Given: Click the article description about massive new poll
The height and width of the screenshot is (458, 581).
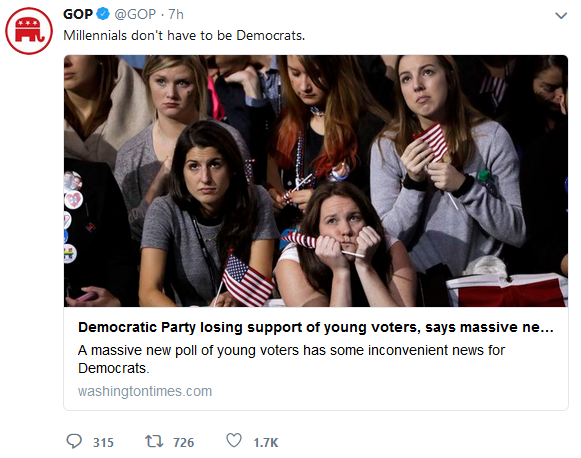Looking at the screenshot, I should (x=291, y=359).
